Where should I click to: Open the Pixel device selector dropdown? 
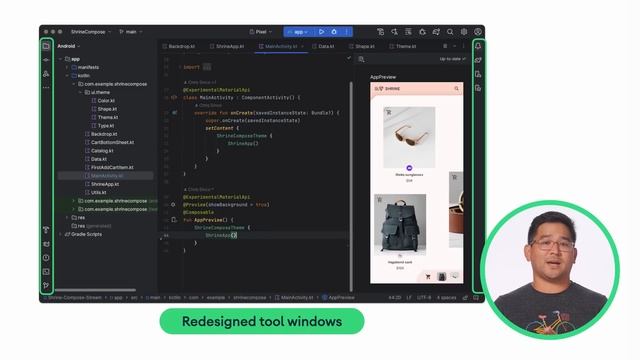click(260, 32)
